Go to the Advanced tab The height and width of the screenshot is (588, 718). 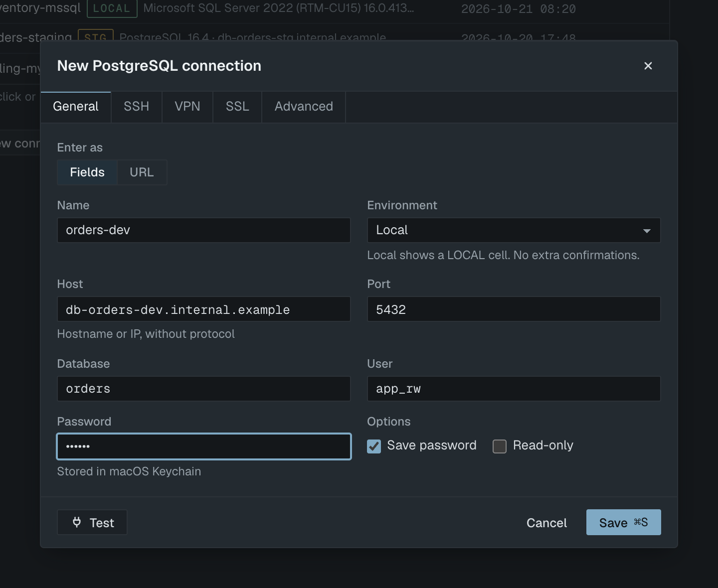304,107
